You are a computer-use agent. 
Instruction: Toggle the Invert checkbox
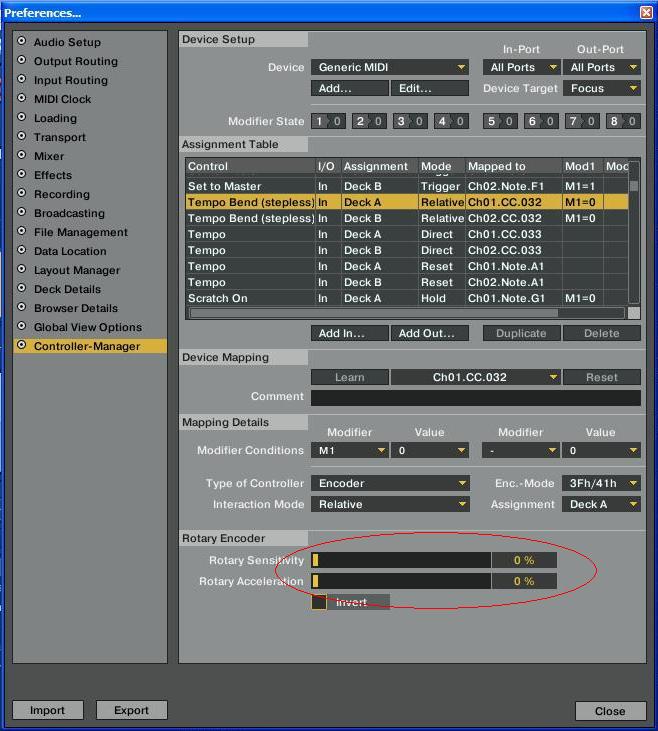tap(319, 602)
